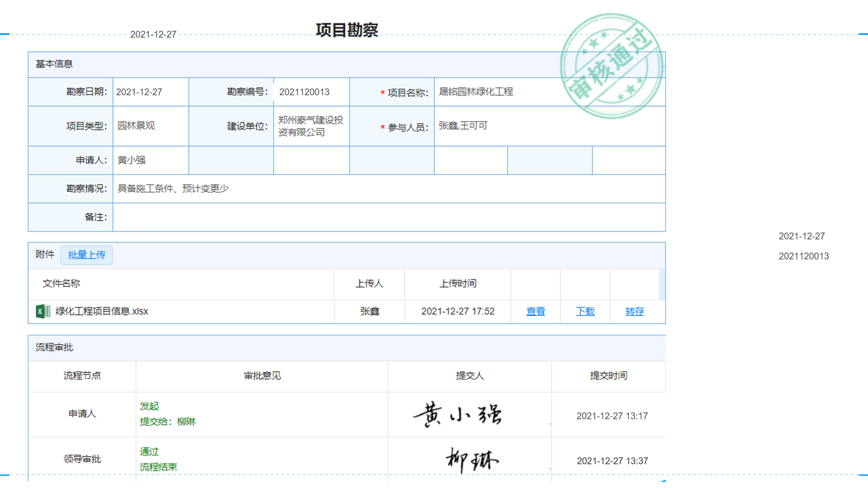Click the 文件名称 column header
Image resolution: width=868 pixels, height=488 pixels.
tap(61, 283)
